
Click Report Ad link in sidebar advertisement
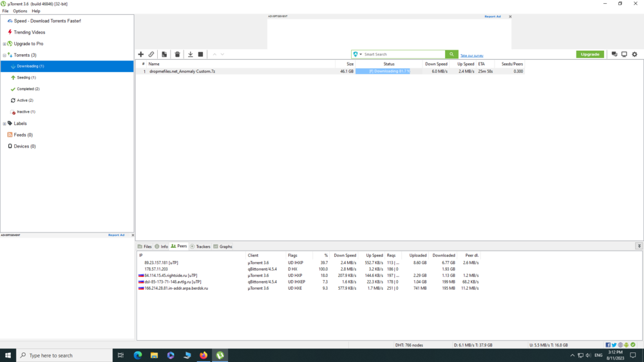point(116,235)
